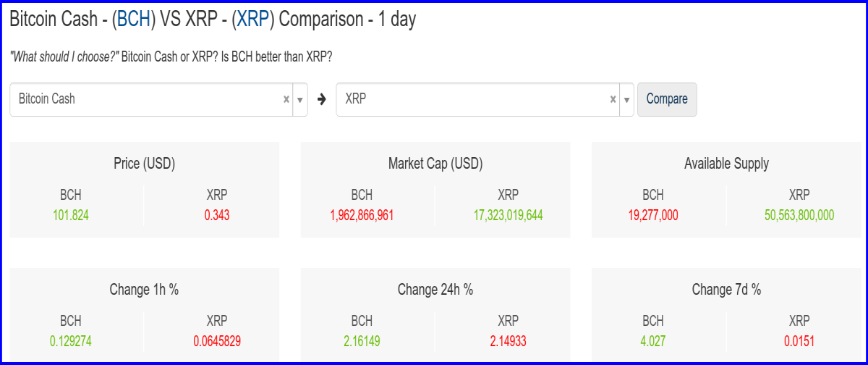Viewport: 868px width, 365px height.
Task: Clear the Bitcoin Cash selection with x icon
Action: click(x=286, y=99)
